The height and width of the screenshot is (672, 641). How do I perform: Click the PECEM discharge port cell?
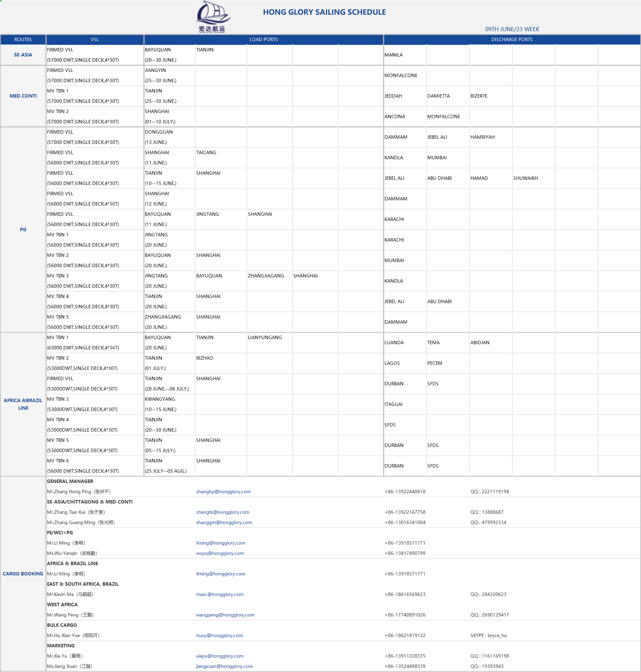pos(448,363)
